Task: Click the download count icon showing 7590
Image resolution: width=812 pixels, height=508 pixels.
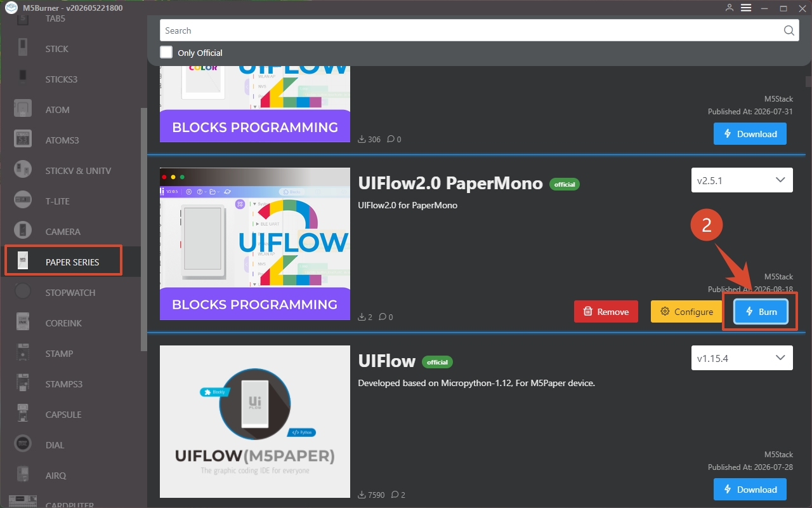Action: tap(362, 495)
